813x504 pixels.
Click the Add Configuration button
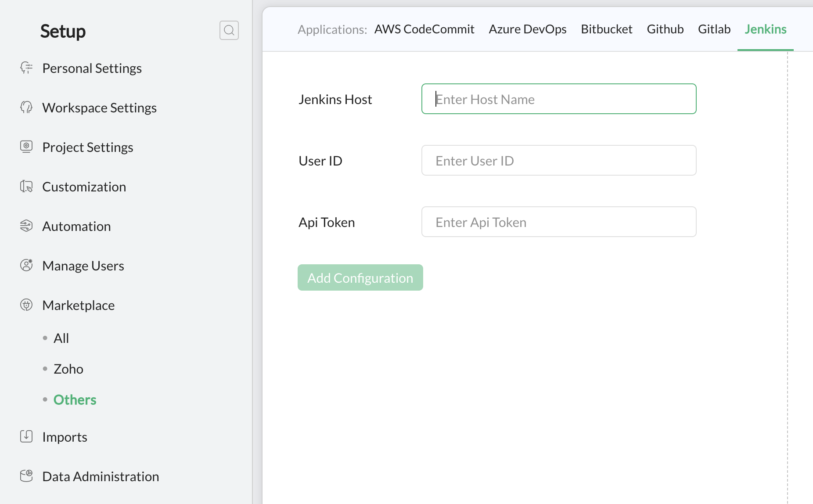[x=360, y=277]
